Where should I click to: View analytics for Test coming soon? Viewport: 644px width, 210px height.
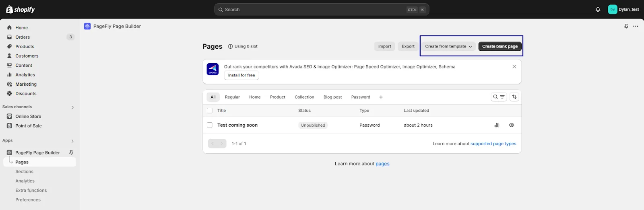pyautogui.click(x=497, y=125)
